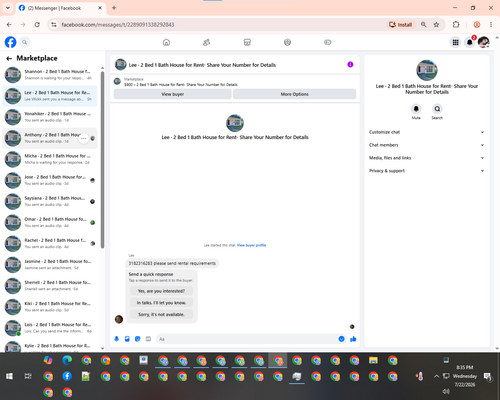The width and height of the screenshot is (500, 400).
Task: Select Lee's conversation in list
Action: point(50,96)
